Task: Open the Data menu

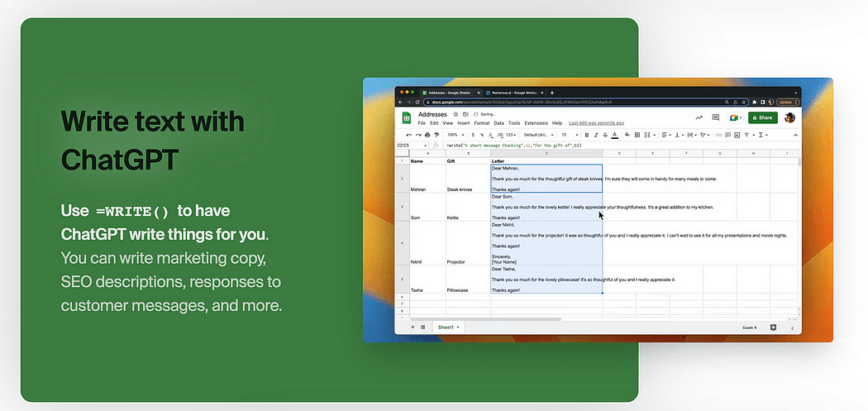Action: (498, 123)
